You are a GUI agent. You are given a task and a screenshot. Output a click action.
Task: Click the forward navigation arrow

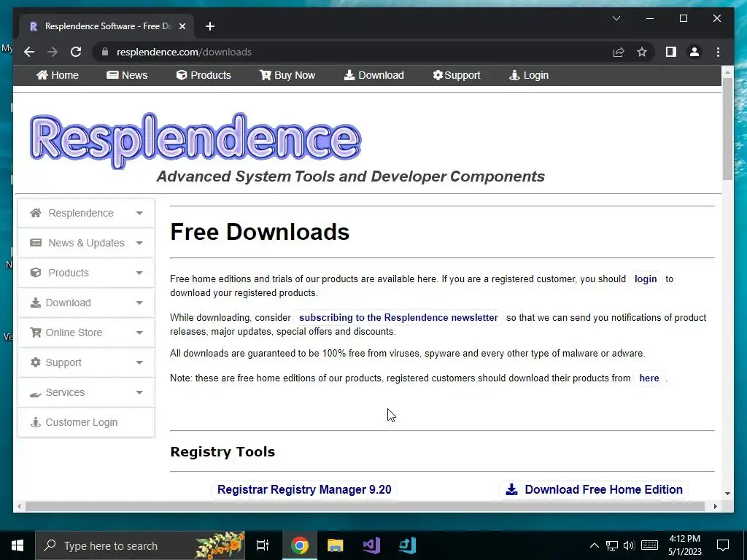53,52
